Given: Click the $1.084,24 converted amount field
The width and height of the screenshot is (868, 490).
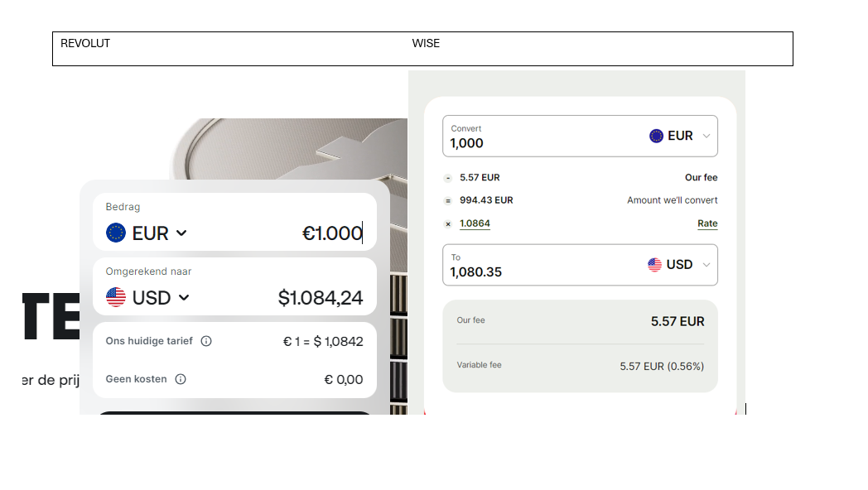Looking at the screenshot, I should (321, 298).
